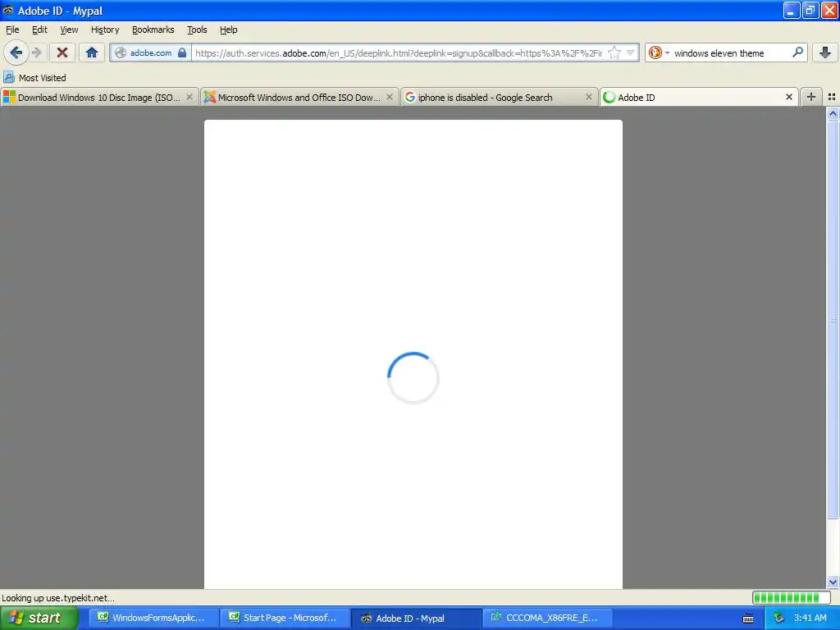Restore down the Mypal window
The image size is (840, 630).
coord(810,10)
